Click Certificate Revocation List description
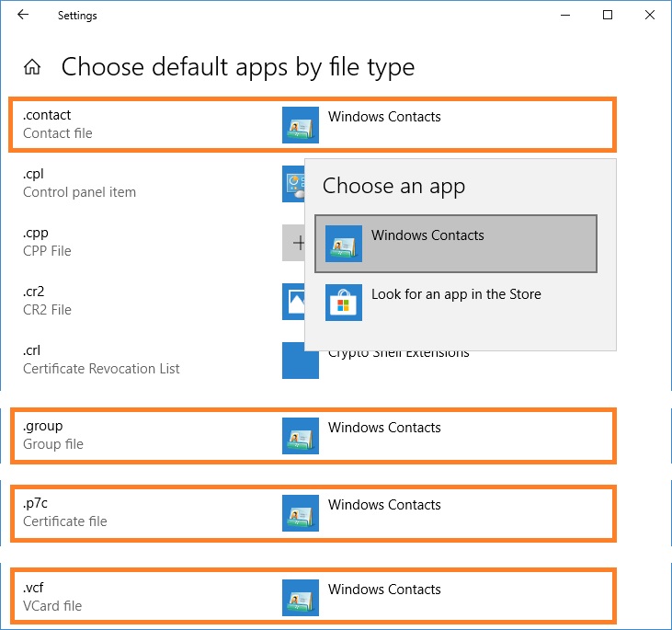672x630 pixels. [x=101, y=369]
